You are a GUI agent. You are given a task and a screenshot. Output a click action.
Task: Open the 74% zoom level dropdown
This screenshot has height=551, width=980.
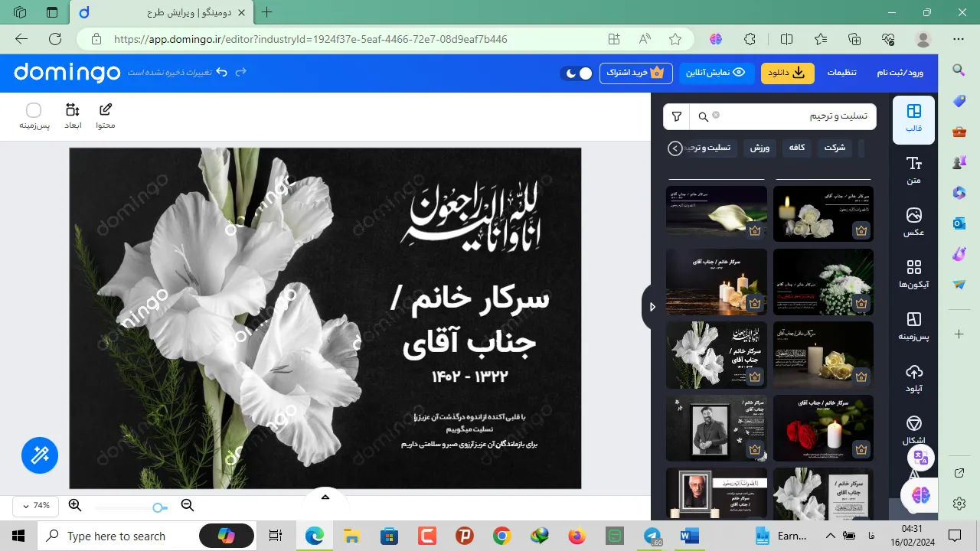click(35, 506)
